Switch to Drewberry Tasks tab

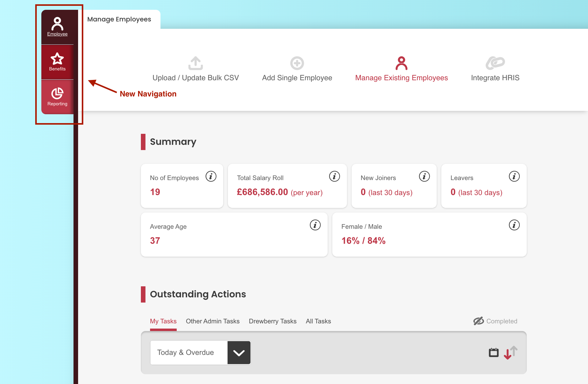(x=273, y=321)
